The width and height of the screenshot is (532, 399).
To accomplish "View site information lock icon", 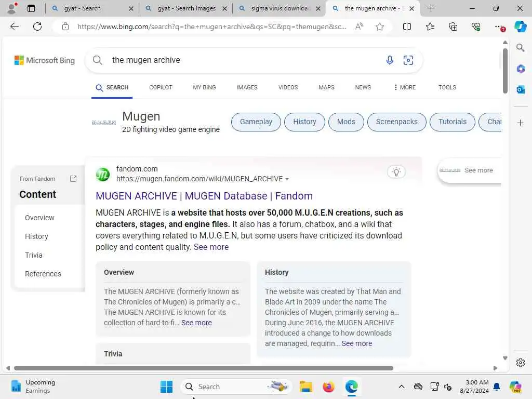I will click(x=65, y=26).
